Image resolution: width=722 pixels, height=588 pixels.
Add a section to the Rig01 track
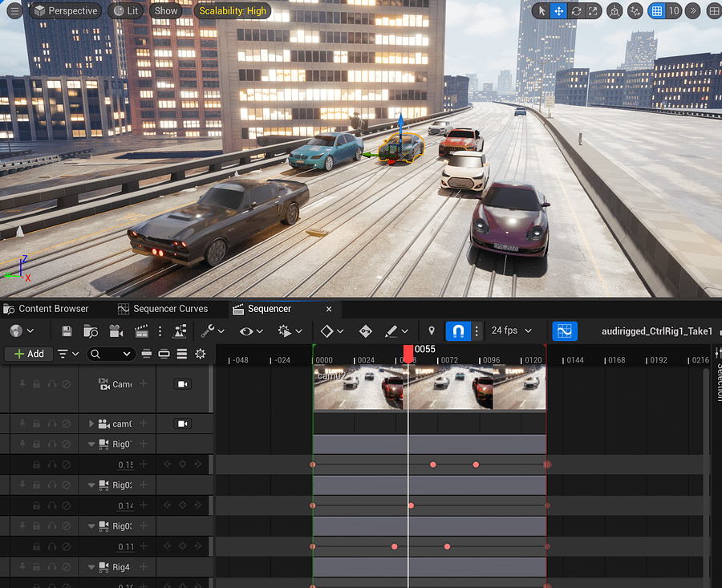[144, 444]
